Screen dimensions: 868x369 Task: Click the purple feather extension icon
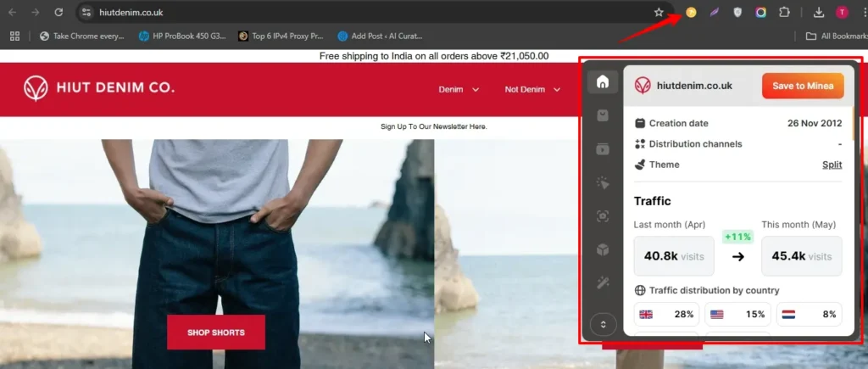click(714, 12)
